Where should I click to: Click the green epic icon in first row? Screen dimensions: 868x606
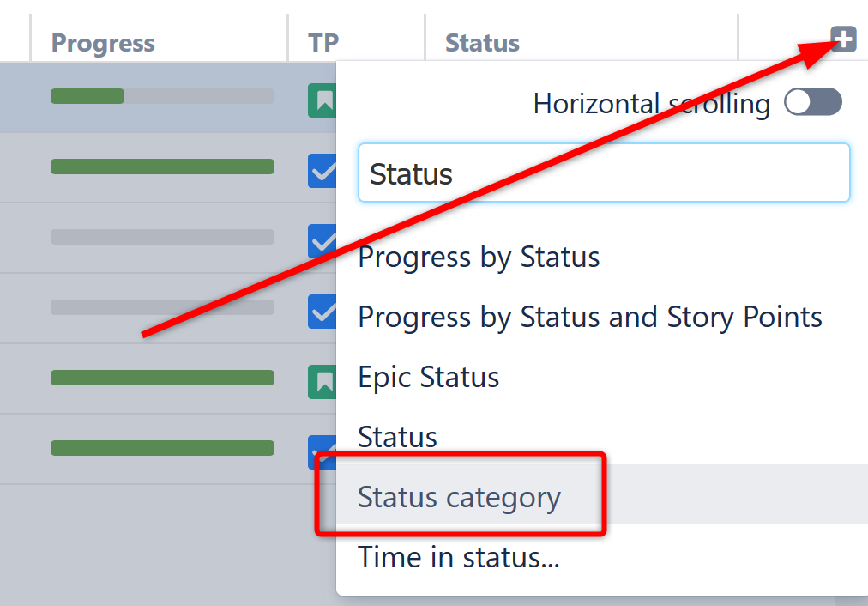click(x=322, y=102)
